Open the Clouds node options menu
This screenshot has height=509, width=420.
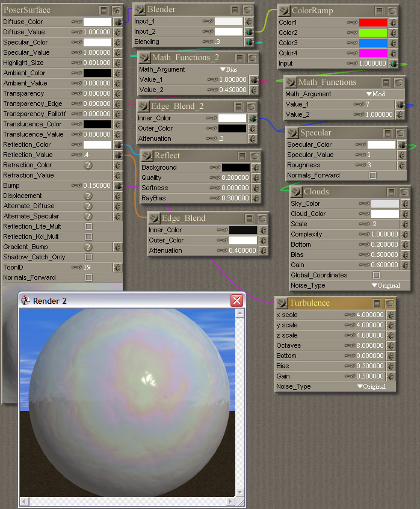point(391,192)
